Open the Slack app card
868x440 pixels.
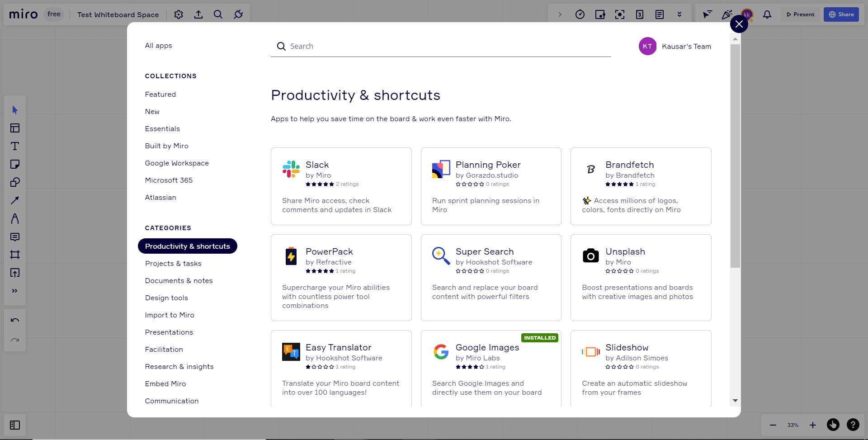341,186
